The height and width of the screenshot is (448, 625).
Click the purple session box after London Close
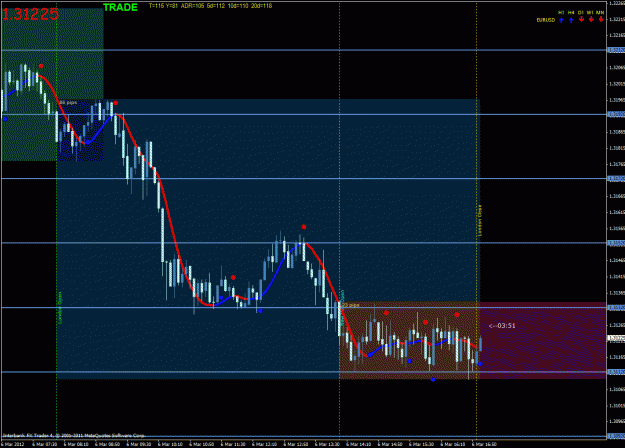tap(543, 340)
